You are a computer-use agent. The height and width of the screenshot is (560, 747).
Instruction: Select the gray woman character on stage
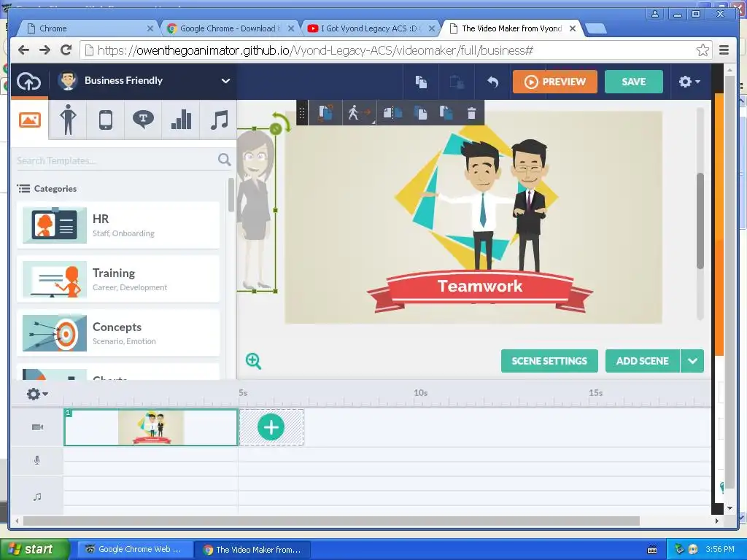click(255, 209)
